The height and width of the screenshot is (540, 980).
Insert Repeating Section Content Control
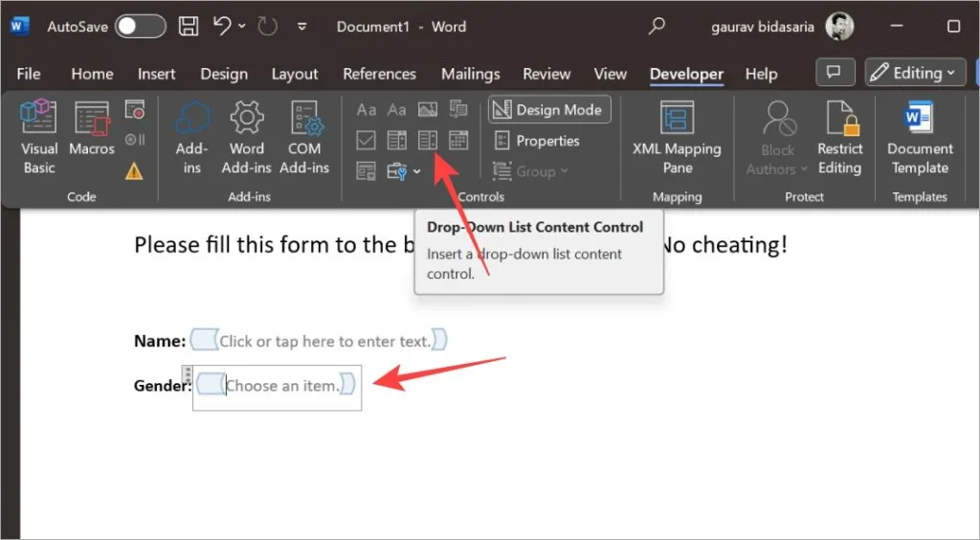tap(367, 170)
